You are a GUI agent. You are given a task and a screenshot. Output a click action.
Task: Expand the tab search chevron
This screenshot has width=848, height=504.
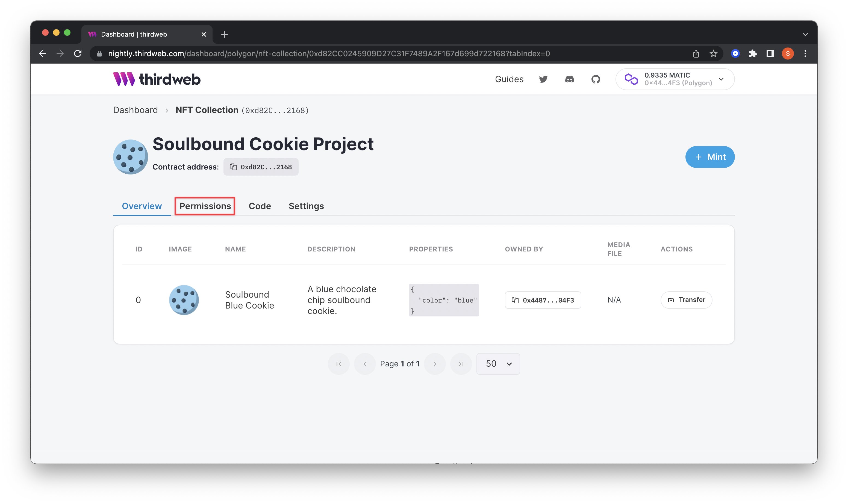pyautogui.click(x=805, y=34)
